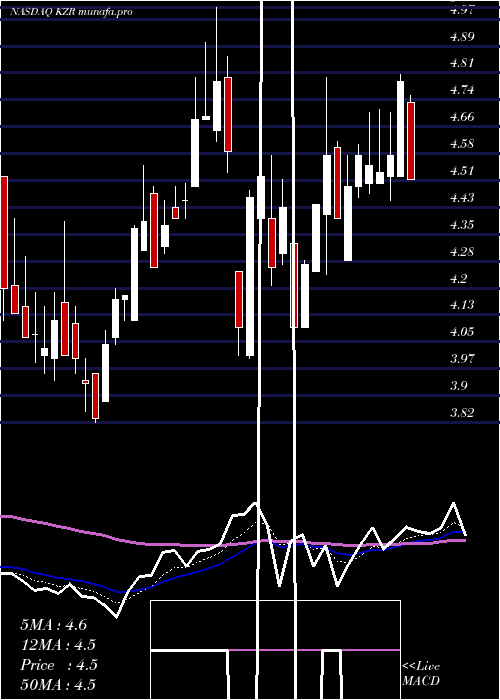This screenshot has height=700, width=500.
Task: Click the 4.2 price axis label
Action: (x=459, y=279)
